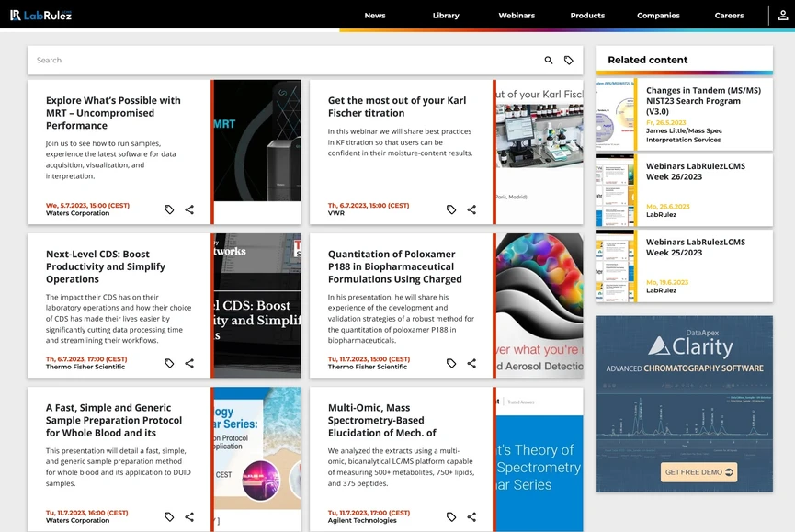
Task: Click the GET FREE DEMO button
Action: pos(698,472)
